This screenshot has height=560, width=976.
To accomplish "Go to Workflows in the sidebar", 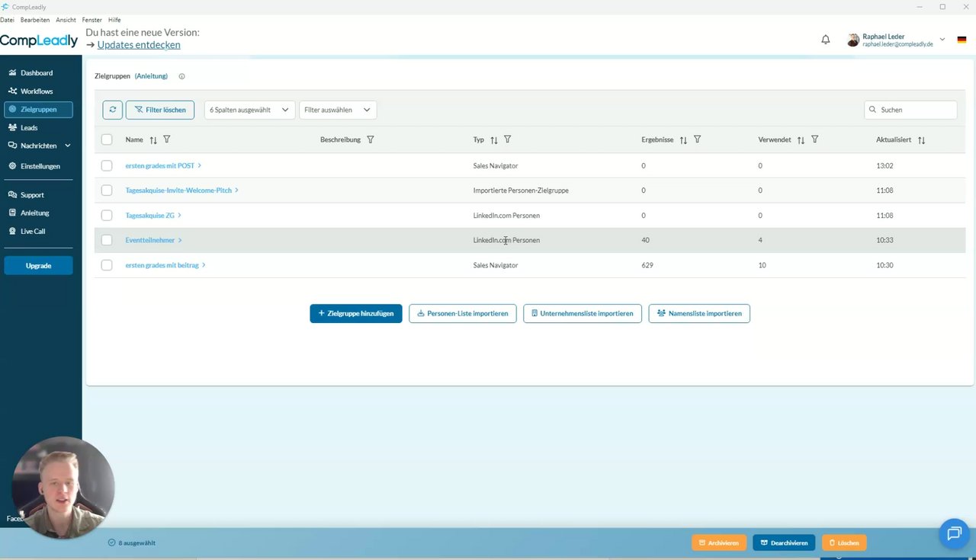I will coord(37,91).
